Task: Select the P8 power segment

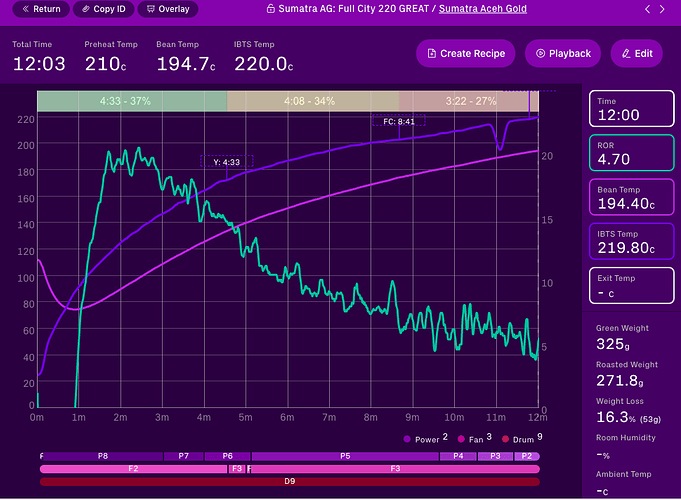Action: tap(103, 456)
